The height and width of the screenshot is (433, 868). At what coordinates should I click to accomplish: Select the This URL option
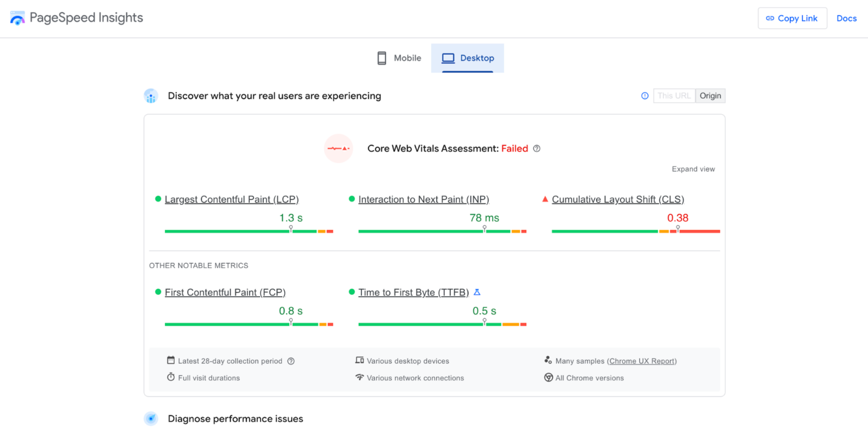point(674,95)
